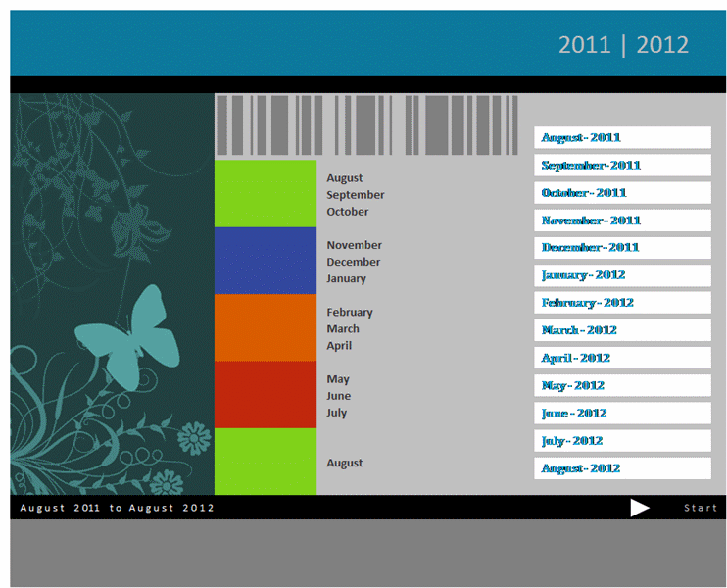This screenshot has height=588, width=727.
Task: Click the 'July' text in the list
Action: point(337,413)
